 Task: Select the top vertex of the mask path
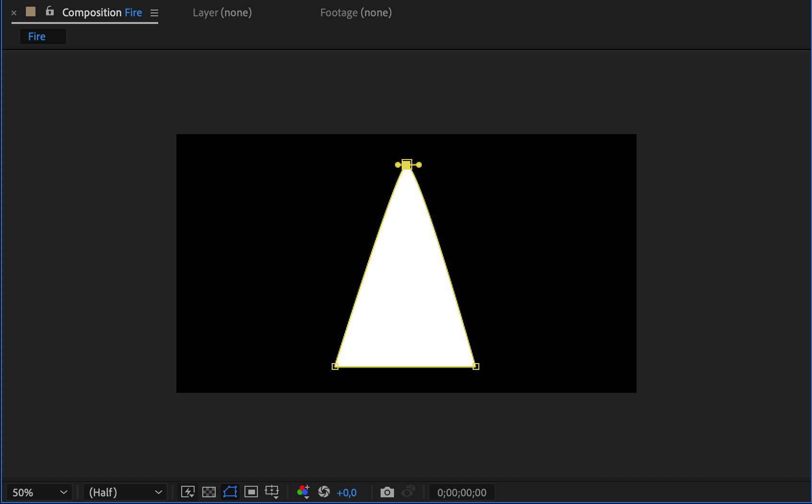[x=406, y=165]
